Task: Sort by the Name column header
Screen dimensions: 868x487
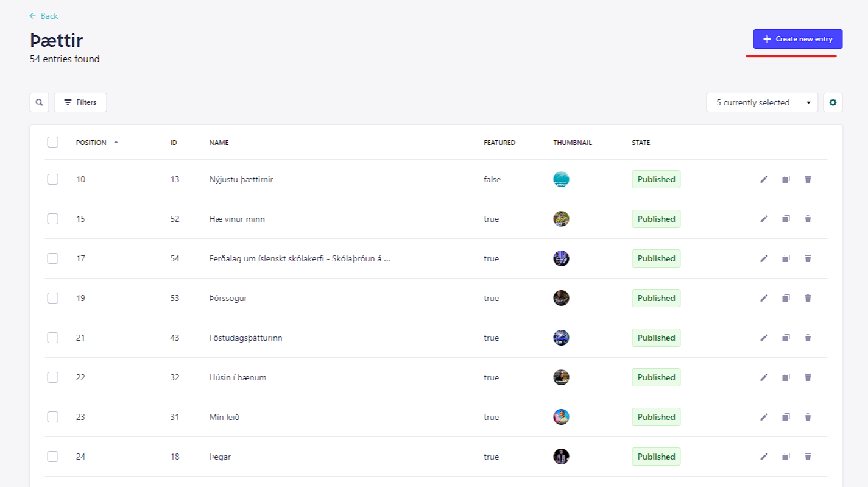Action: pos(219,143)
